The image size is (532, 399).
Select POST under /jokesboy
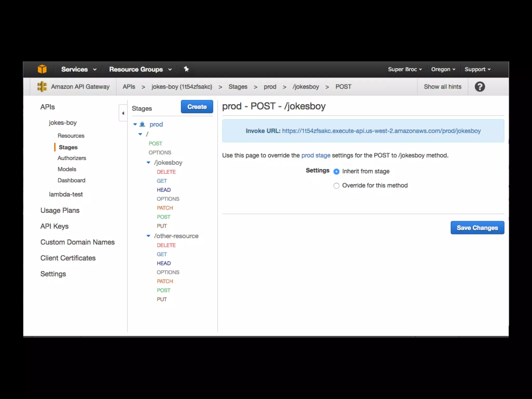coord(163,217)
